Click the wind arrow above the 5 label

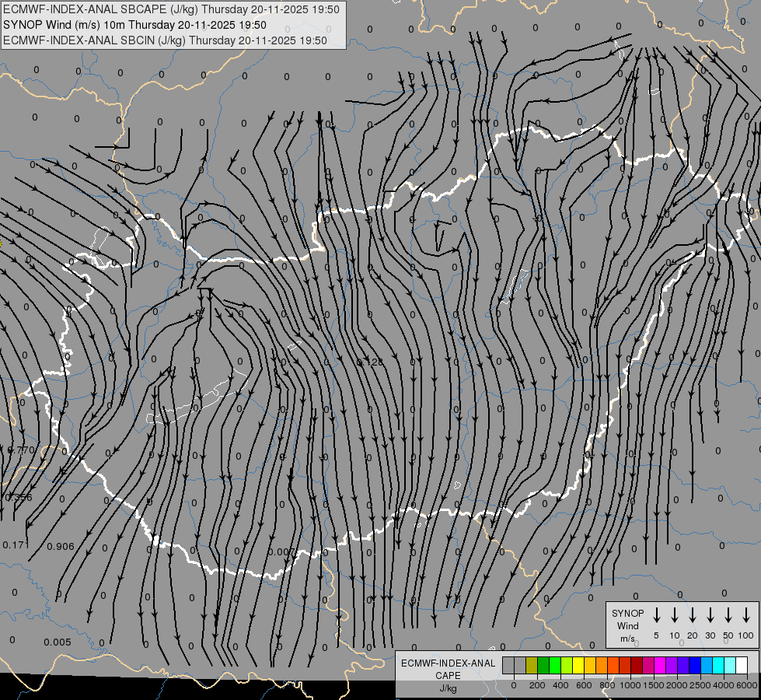pos(656,614)
